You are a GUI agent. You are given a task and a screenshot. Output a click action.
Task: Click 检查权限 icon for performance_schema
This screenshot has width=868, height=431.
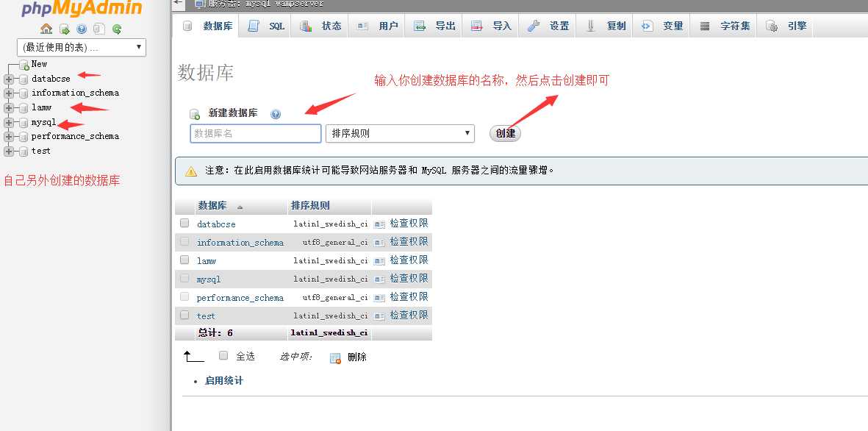[379, 297]
